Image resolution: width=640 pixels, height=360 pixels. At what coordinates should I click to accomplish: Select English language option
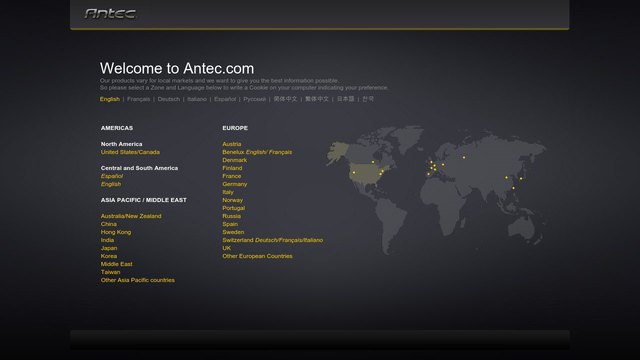(110, 99)
